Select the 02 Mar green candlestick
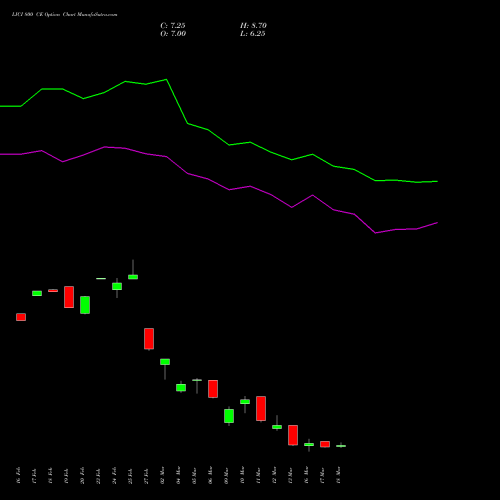This screenshot has height=500, width=500. pos(165,362)
